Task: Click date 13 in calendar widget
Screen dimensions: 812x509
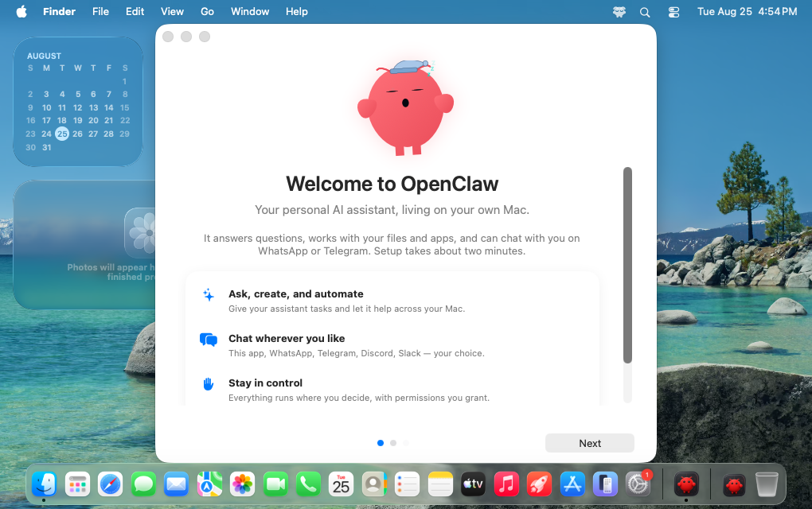Action: [93, 107]
